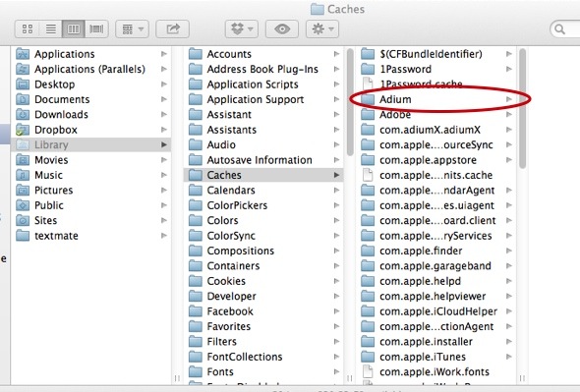This screenshot has width=580, height=392.
Task: Expand arrow next to Adium
Action: 509,99
